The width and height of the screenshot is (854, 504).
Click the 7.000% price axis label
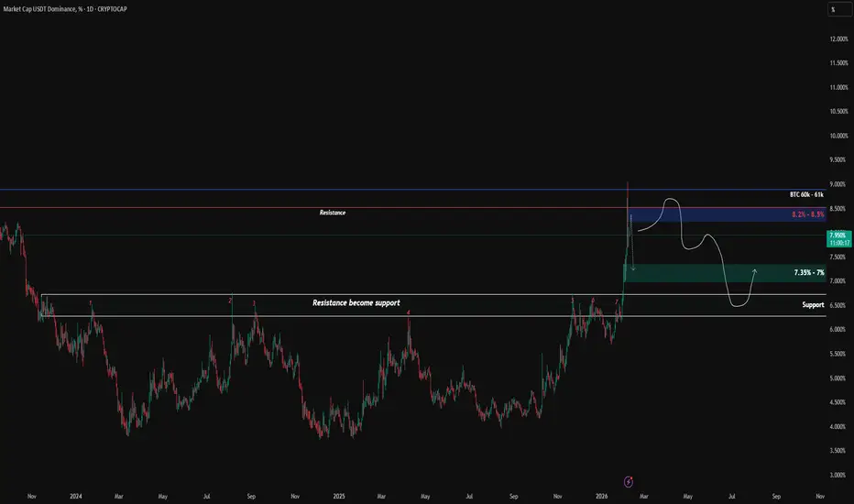838,281
